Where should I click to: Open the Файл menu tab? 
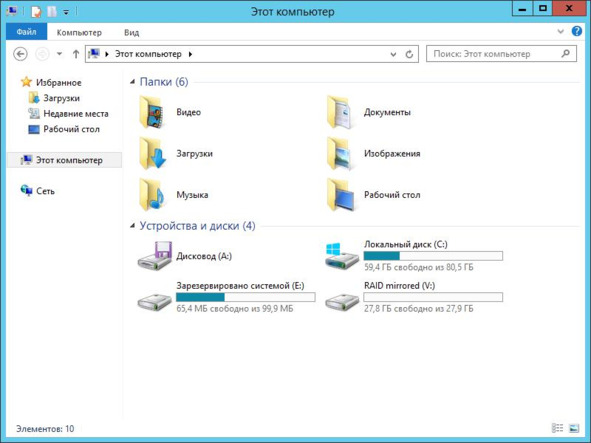(x=26, y=32)
